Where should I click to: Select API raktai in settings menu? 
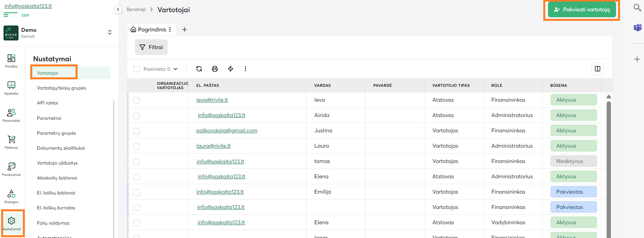pos(48,103)
